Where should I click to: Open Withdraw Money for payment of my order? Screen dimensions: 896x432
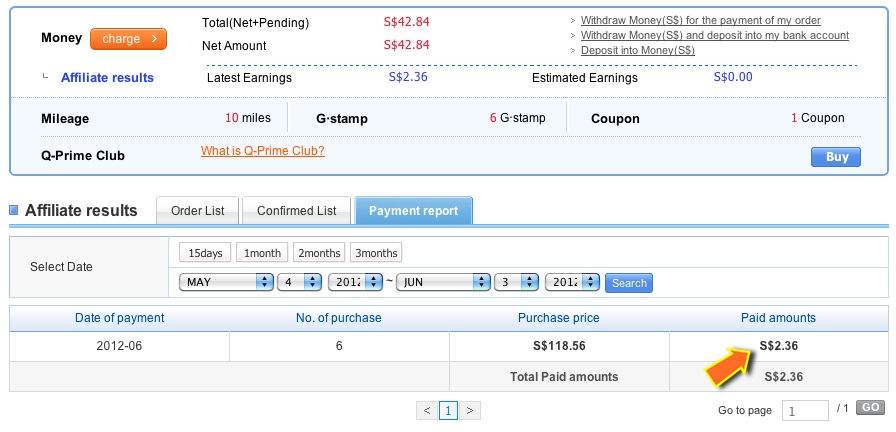[701, 21]
